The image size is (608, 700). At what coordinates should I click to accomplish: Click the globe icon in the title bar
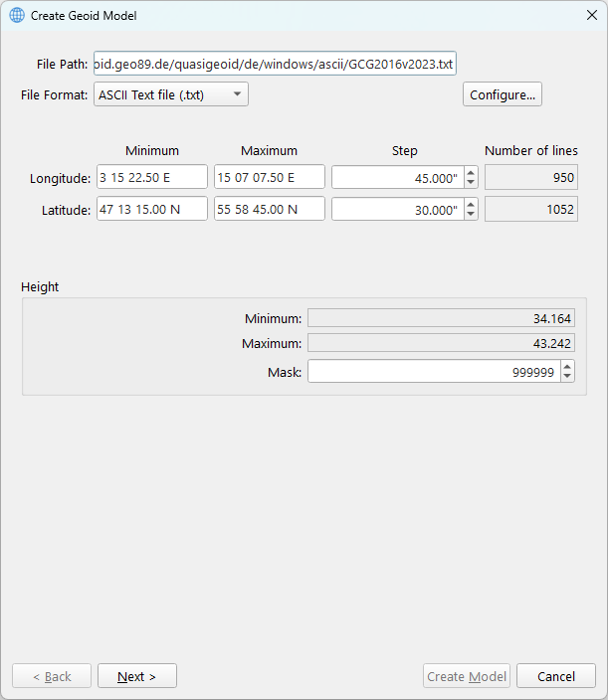click(x=17, y=15)
